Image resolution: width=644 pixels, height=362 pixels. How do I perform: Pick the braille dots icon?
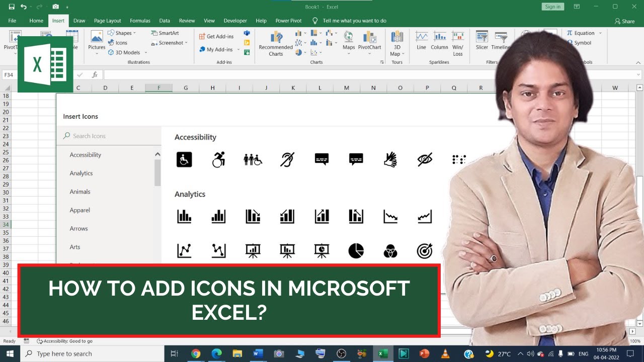(459, 159)
